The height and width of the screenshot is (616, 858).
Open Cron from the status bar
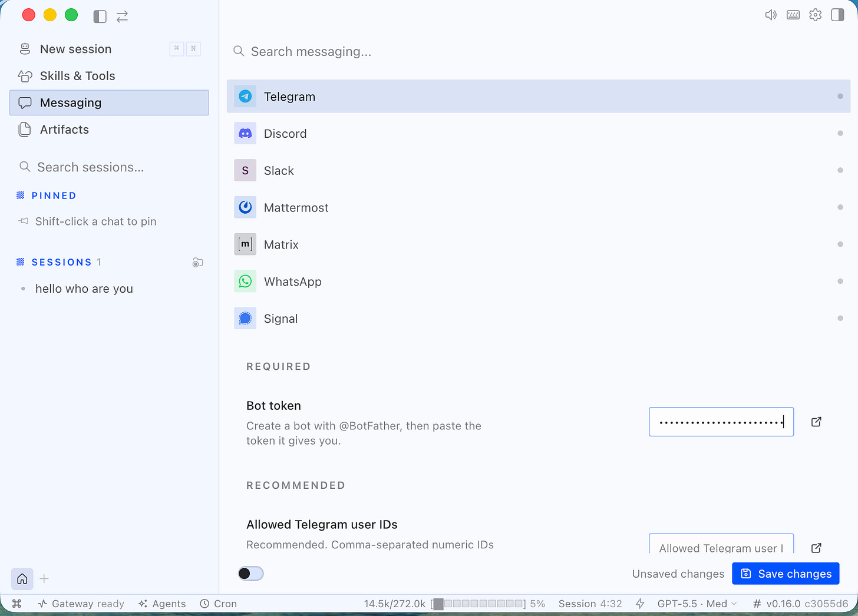(x=218, y=604)
